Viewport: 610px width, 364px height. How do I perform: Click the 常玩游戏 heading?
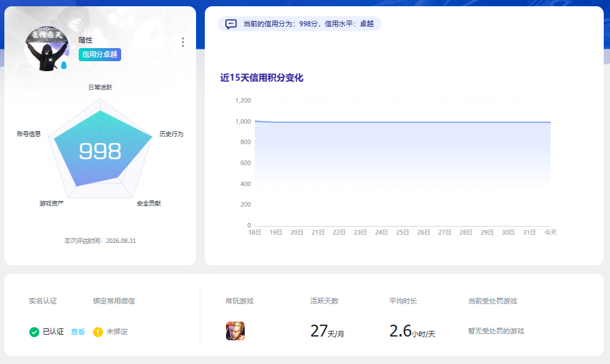(239, 301)
